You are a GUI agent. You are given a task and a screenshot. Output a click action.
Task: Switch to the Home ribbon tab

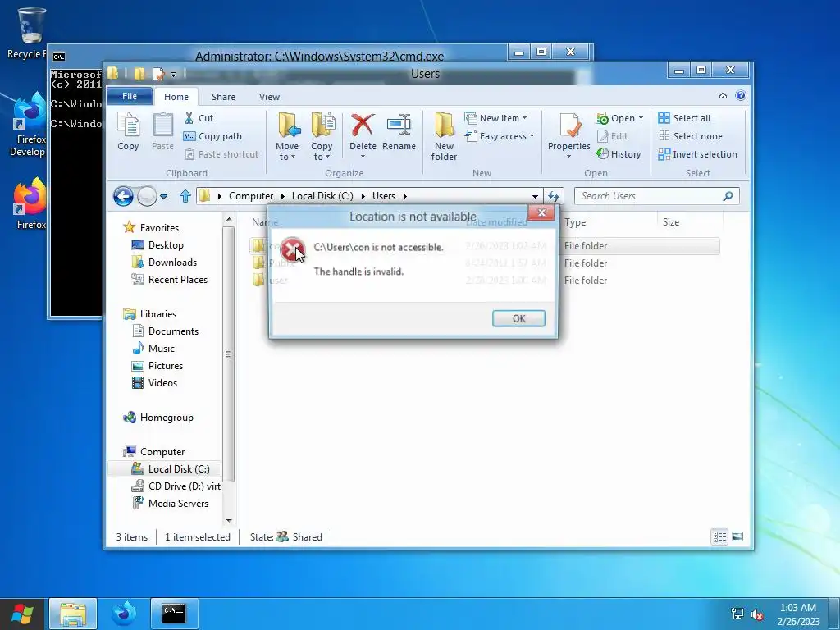pyautogui.click(x=176, y=97)
